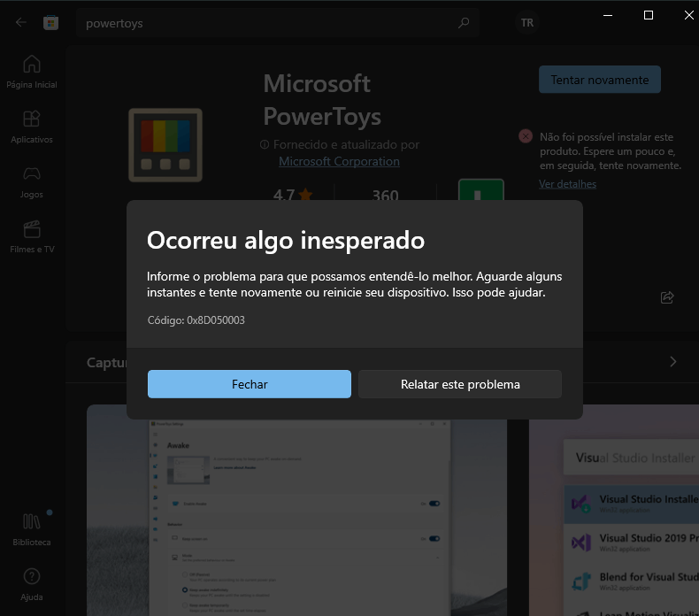Open Jogos in the sidebar
Viewport: 699px width, 616px height.
[x=32, y=182]
